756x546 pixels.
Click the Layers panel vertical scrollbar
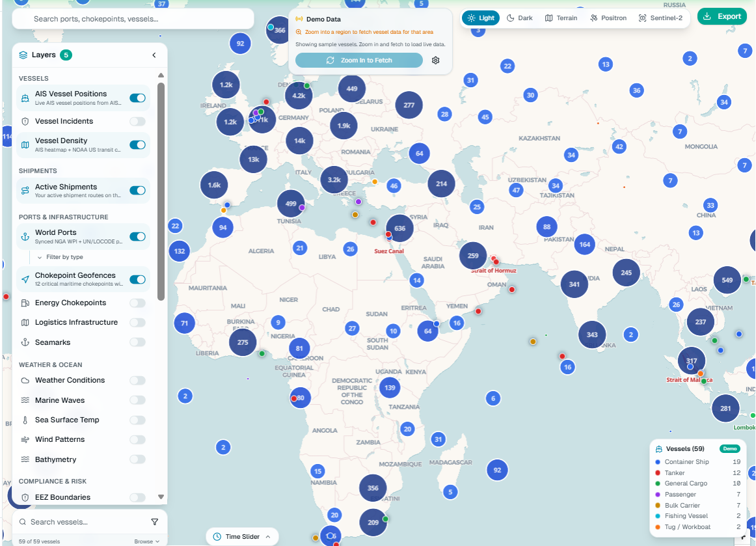pyautogui.click(x=161, y=191)
